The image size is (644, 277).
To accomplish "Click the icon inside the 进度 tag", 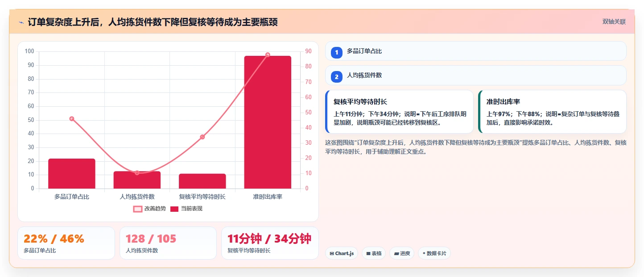I will click(396, 254).
